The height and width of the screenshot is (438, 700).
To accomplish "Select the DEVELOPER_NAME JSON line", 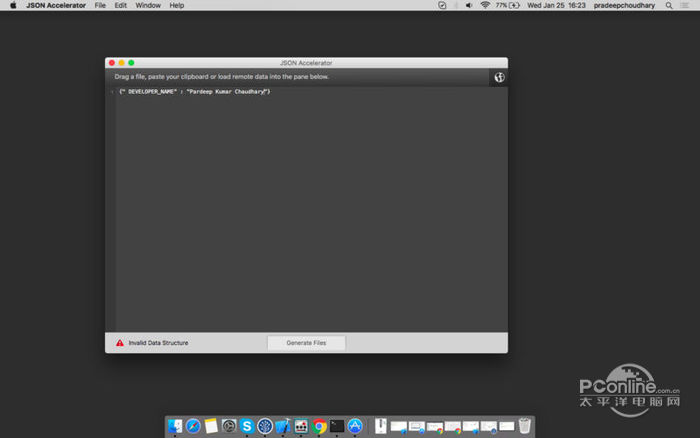I will (x=195, y=92).
